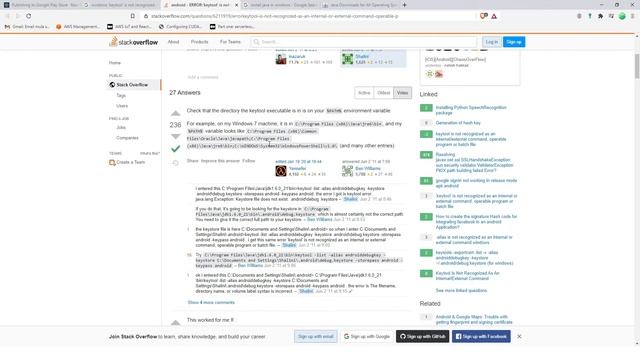Open the mazaruk editor avatar

tap(281, 59)
